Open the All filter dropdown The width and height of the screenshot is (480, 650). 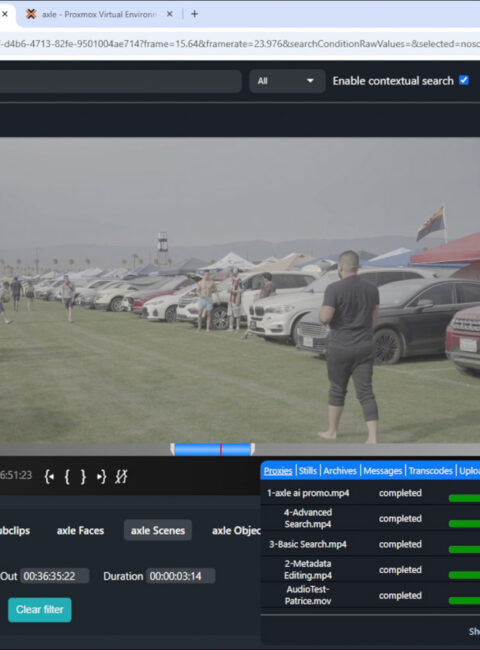pyautogui.click(x=287, y=81)
